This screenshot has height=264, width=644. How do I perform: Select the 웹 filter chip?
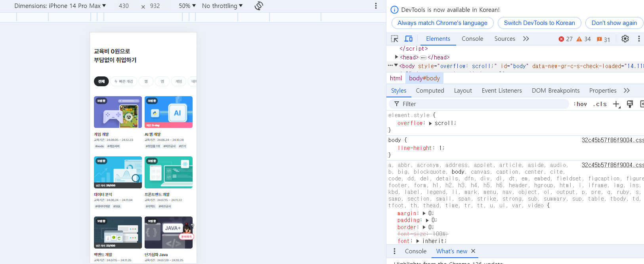click(146, 81)
